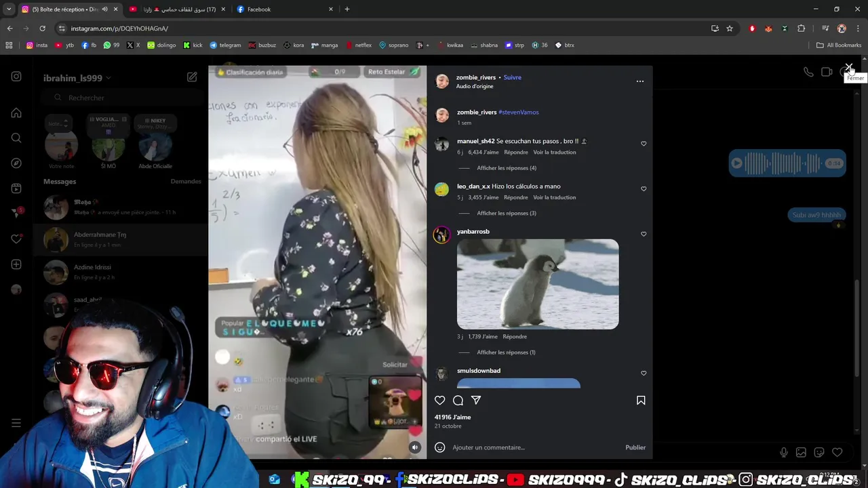Start audio call phone icon
Screen dimensions: 868x488
click(x=808, y=72)
